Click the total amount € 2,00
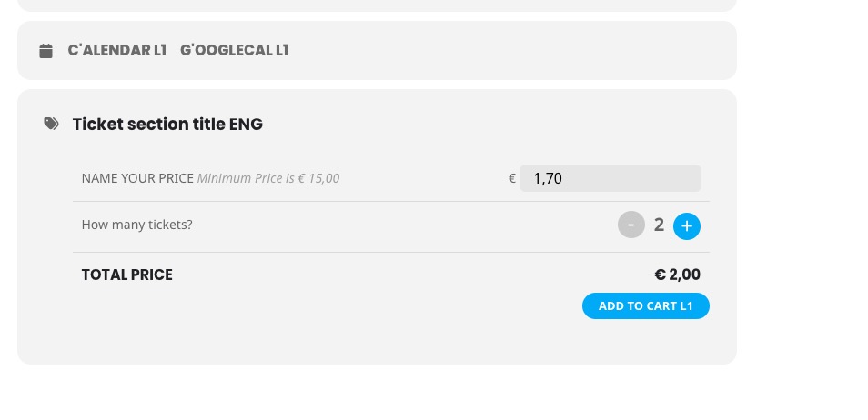Screen dimensions: 868x420 click(678, 275)
